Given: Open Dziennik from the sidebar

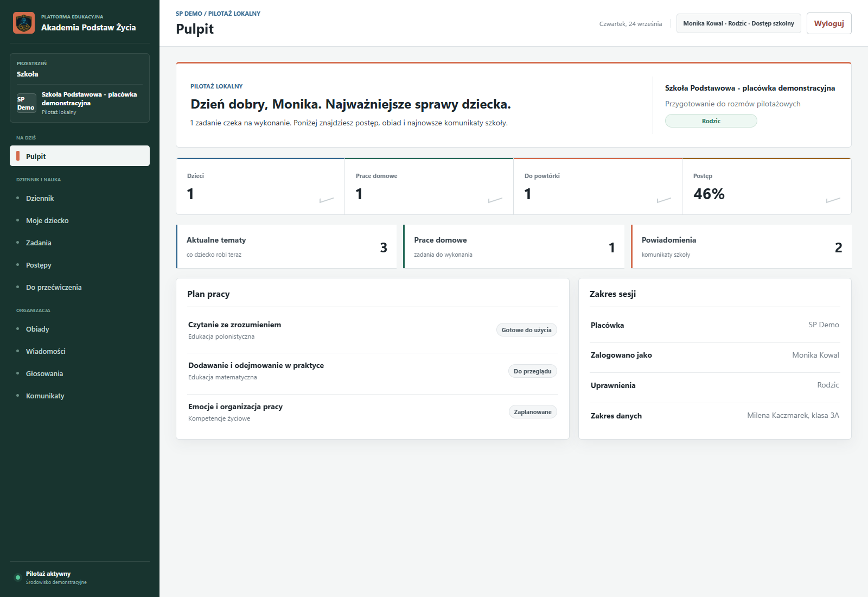Looking at the screenshot, I should pyautogui.click(x=80, y=198).
